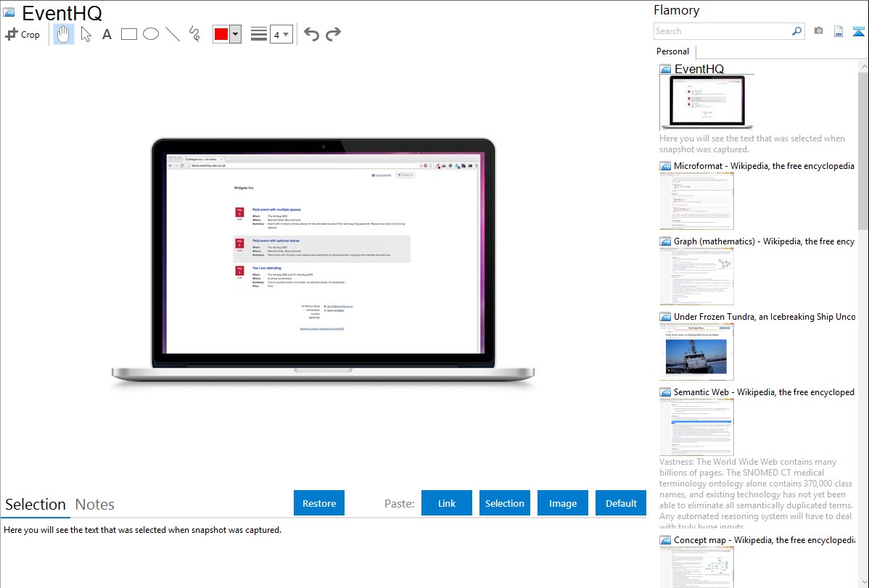
Task: Select the Crop tool
Action: 22,34
